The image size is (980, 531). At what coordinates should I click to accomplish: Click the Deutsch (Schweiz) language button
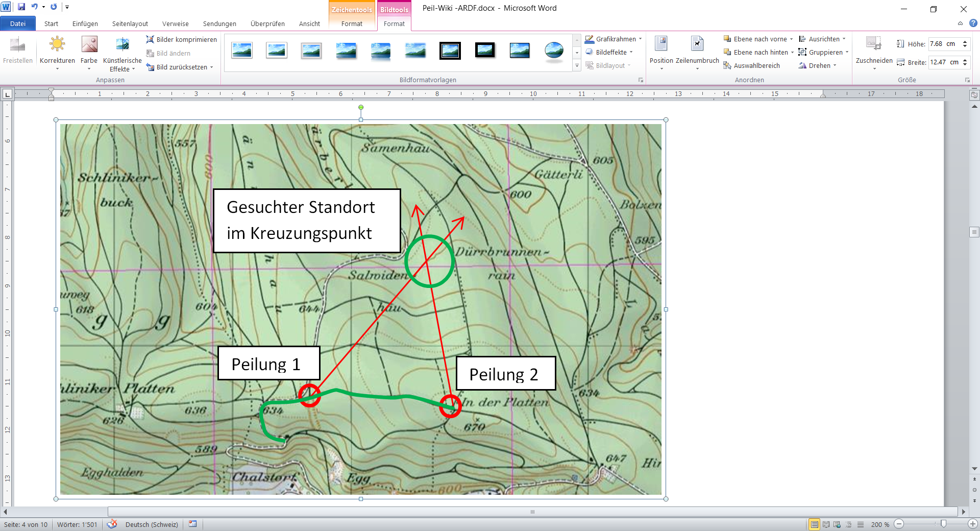pos(152,524)
